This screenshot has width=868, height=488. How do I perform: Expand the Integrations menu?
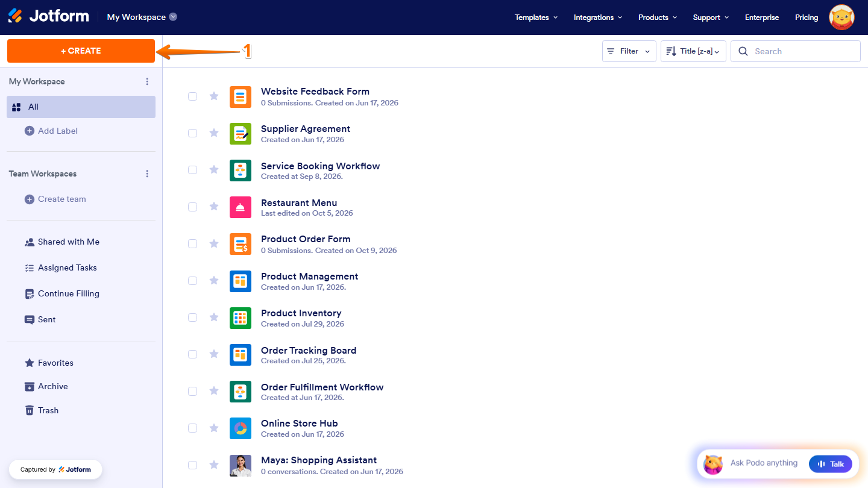598,17
